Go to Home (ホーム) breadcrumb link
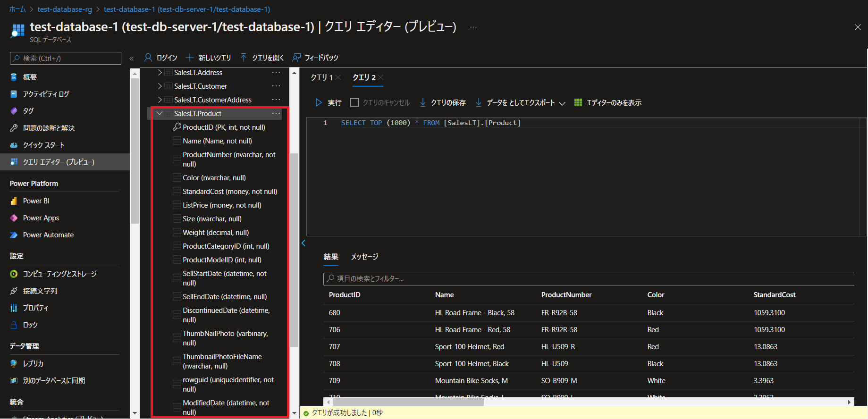868x419 pixels. (x=17, y=9)
